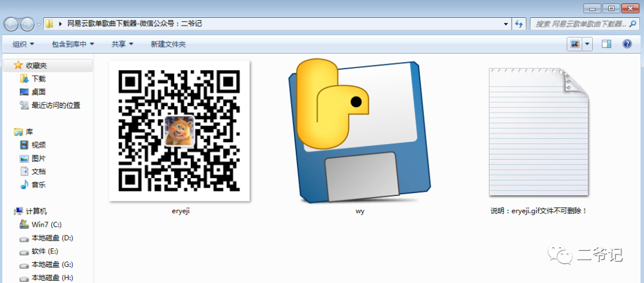Select 库 in navigation pane

(x=29, y=132)
